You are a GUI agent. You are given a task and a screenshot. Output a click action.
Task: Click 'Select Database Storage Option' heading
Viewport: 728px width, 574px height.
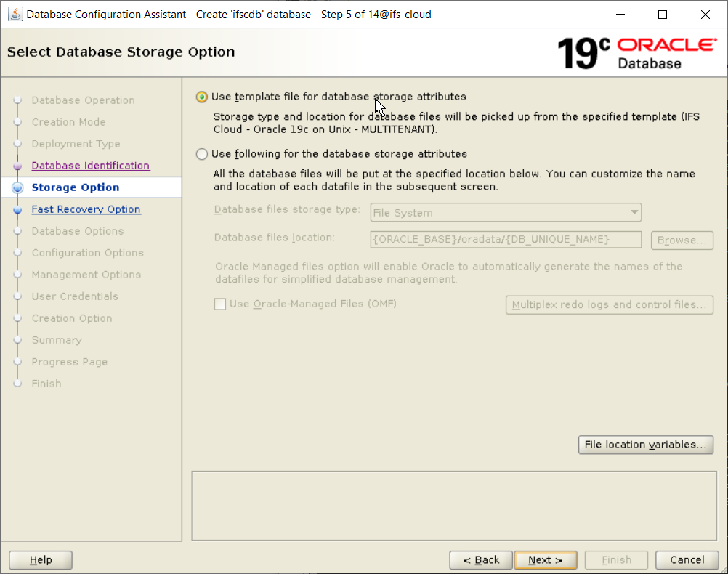point(121,52)
